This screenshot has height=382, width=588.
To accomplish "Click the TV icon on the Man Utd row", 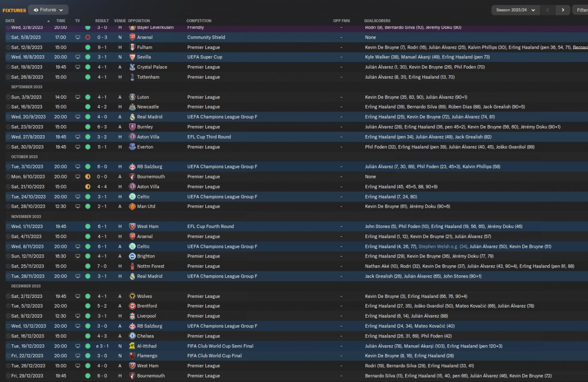I will point(78,206).
